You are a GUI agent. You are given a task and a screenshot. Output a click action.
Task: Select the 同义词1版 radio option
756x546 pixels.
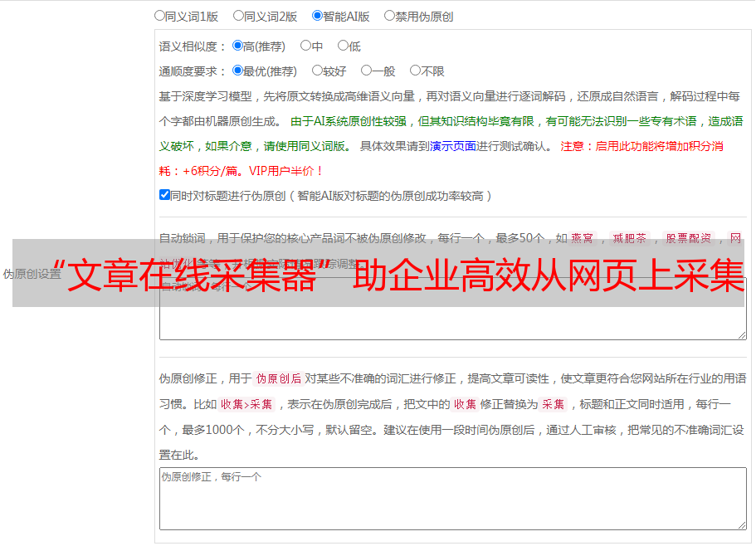click(x=159, y=16)
